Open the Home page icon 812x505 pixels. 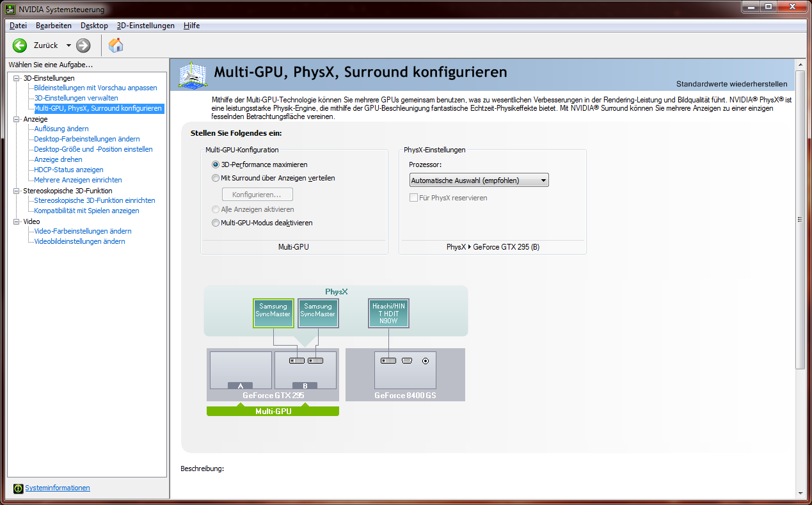(116, 45)
